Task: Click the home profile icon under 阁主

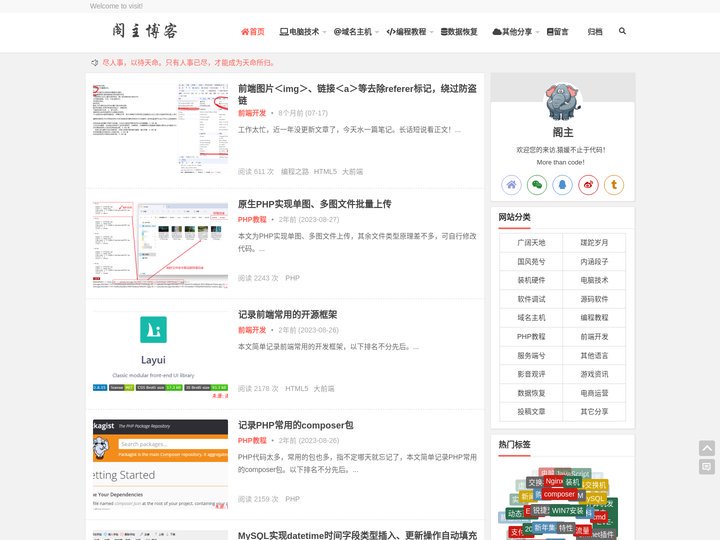Action: 511,185
